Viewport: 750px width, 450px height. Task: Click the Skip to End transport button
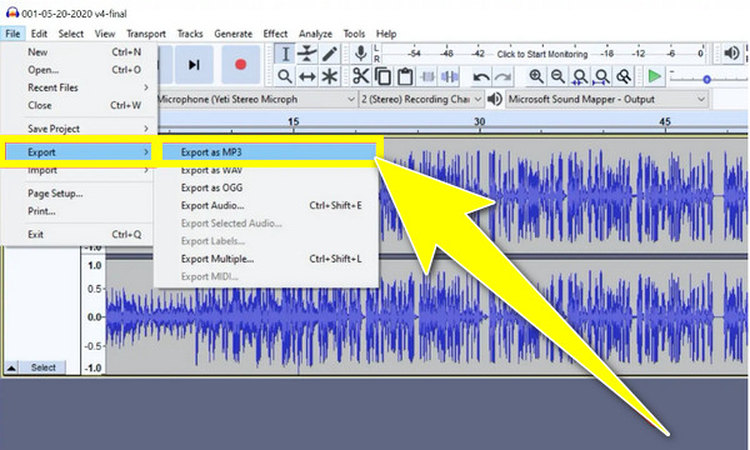coord(194,65)
